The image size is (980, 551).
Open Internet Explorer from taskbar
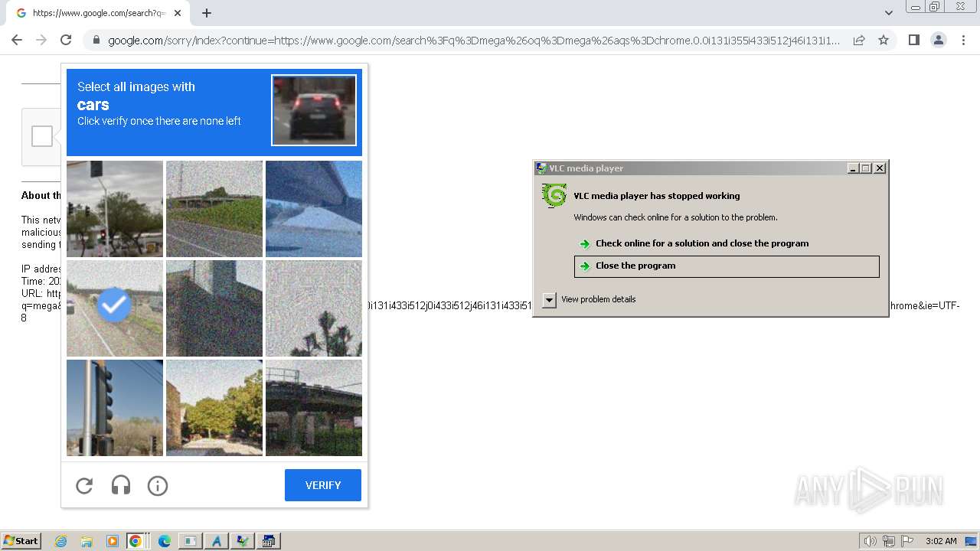tap(60, 541)
